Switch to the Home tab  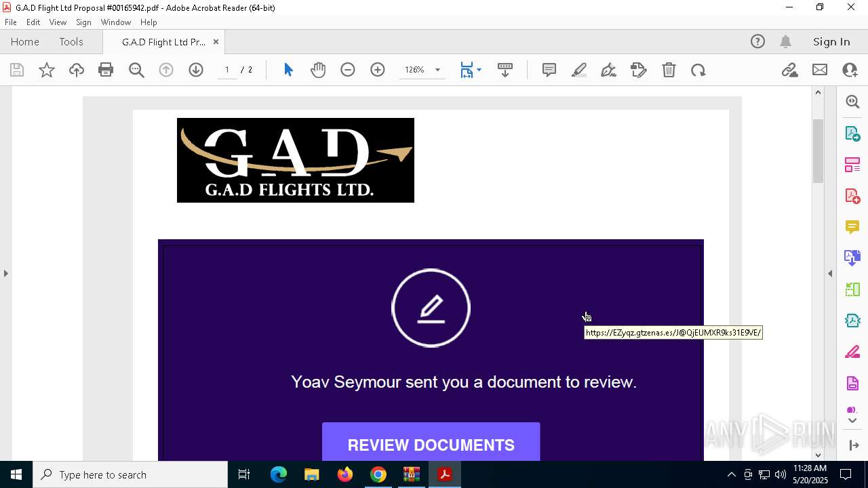pyautogui.click(x=25, y=42)
